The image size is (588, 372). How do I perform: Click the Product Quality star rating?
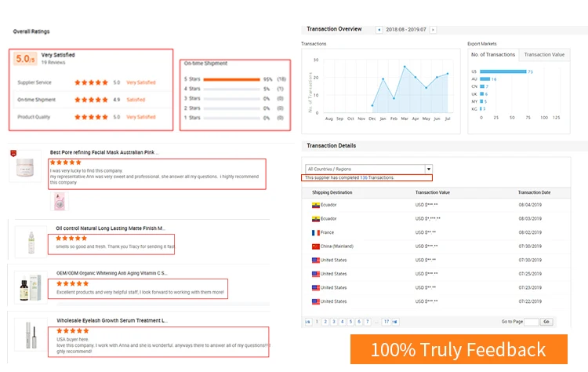tap(91, 117)
